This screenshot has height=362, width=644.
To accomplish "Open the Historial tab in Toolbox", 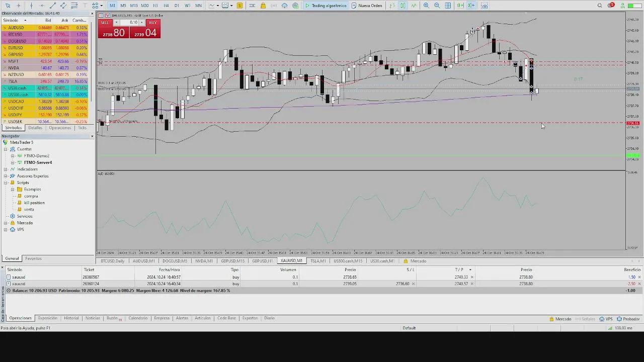I will coord(71,318).
